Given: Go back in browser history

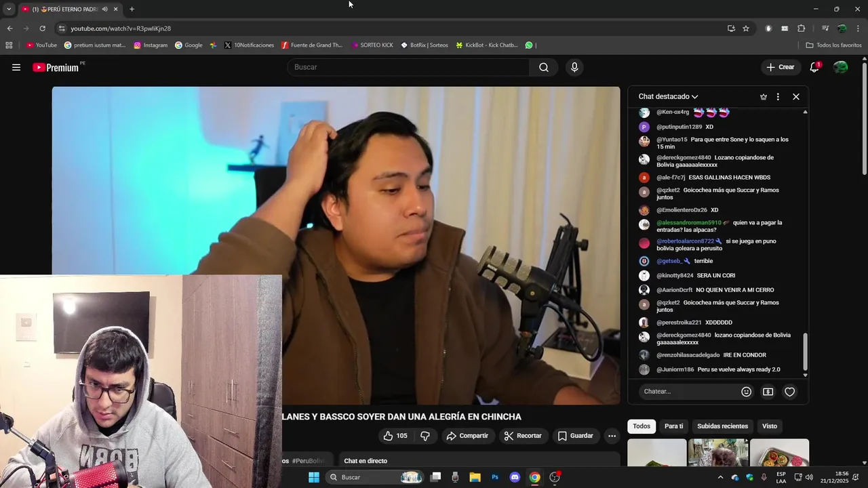Looking at the screenshot, I should [x=9, y=28].
